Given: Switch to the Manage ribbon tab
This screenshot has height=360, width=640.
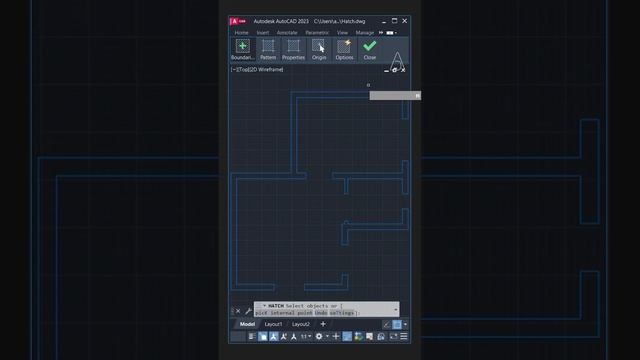Looking at the screenshot, I should pyautogui.click(x=364, y=33).
